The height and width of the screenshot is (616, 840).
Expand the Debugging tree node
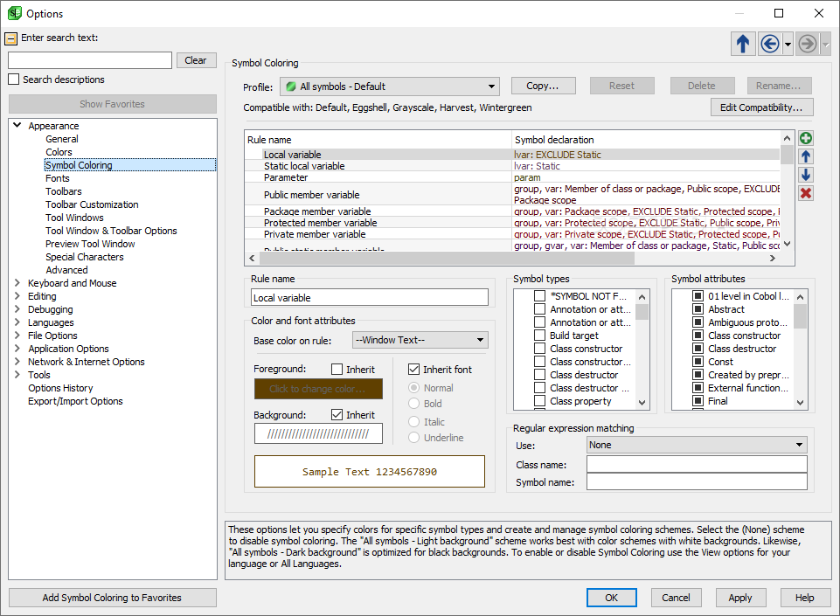[17, 308]
